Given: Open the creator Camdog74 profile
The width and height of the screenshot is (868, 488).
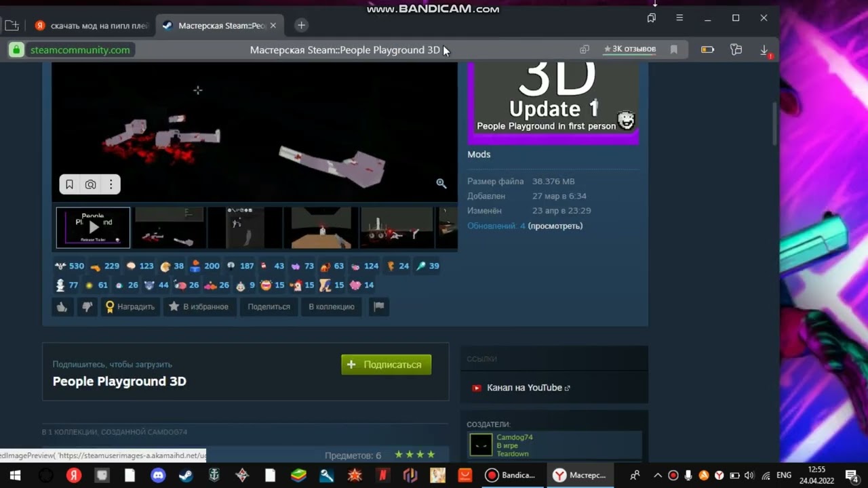Looking at the screenshot, I should click(515, 437).
